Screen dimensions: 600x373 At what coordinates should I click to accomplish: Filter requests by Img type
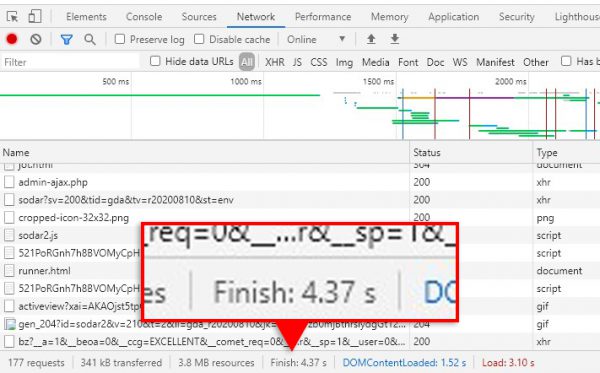[x=344, y=62]
